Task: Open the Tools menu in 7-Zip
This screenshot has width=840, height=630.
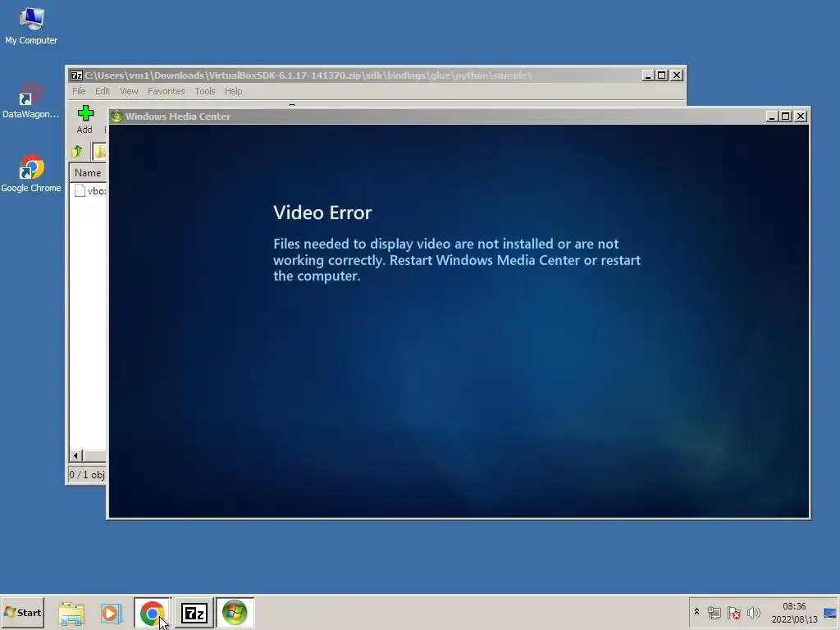Action: 204,91
